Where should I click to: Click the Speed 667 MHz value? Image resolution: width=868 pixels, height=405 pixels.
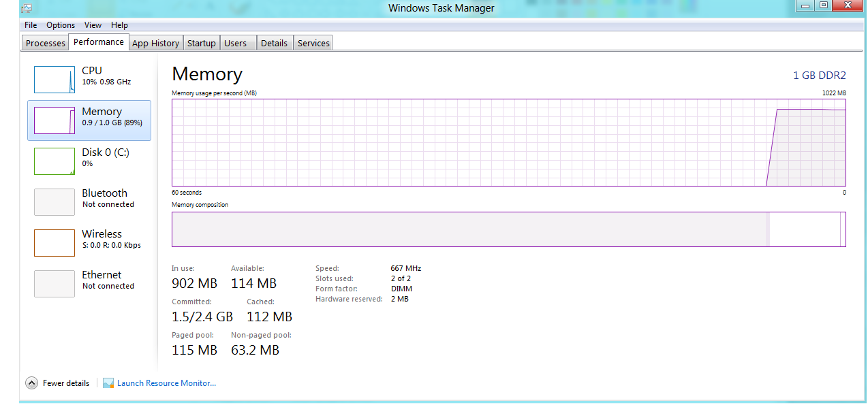pyautogui.click(x=406, y=268)
